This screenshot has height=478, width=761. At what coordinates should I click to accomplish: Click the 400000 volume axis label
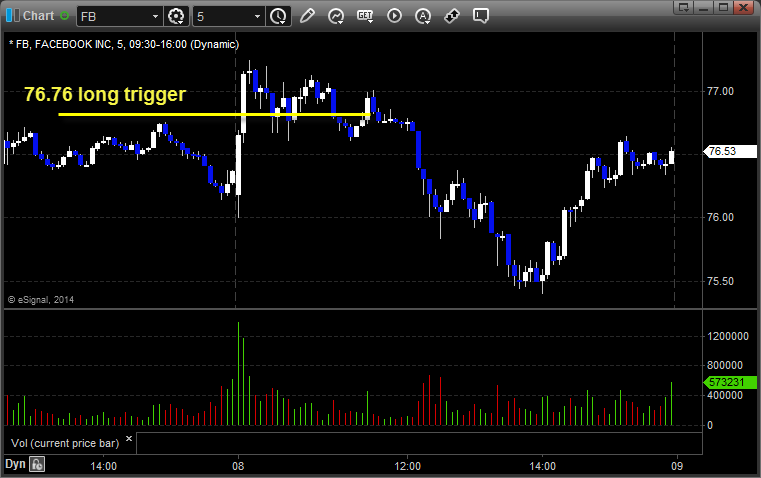point(725,396)
